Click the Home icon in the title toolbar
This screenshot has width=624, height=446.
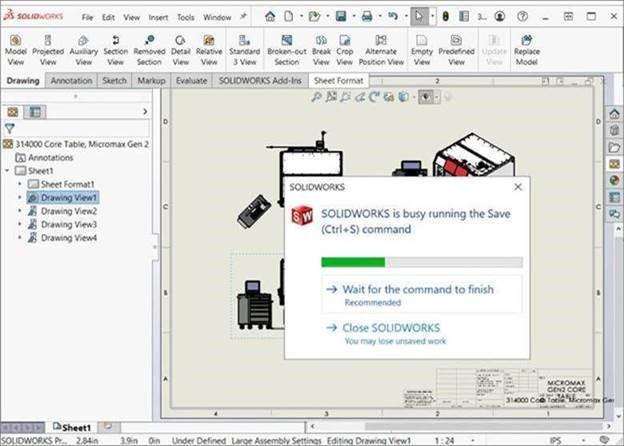point(270,16)
